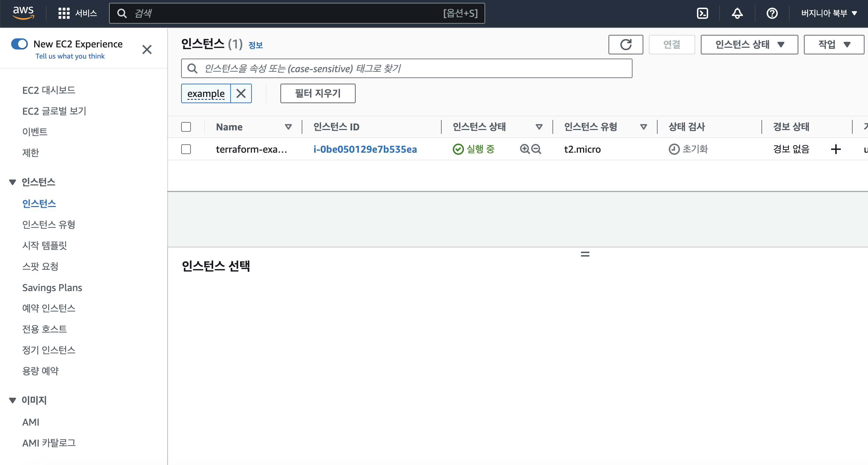
Task: Click the active 인스턴스 sidebar link
Action: [x=39, y=204]
